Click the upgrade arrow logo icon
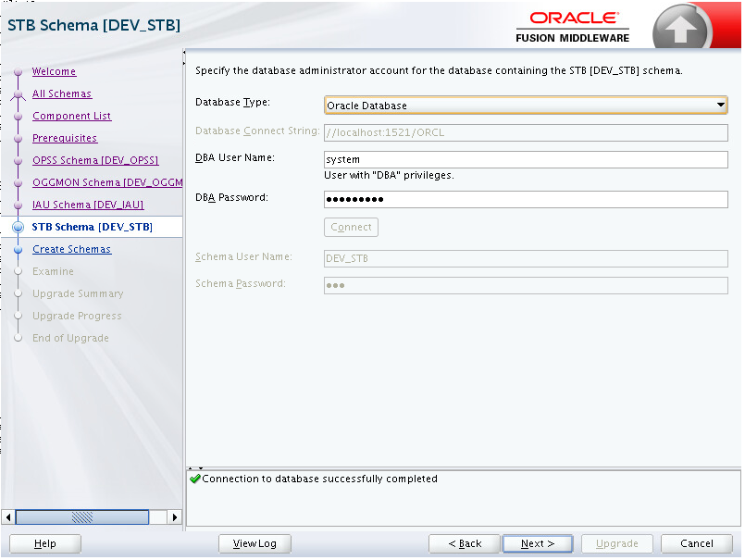745x560 pixels. pyautogui.click(x=680, y=28)
